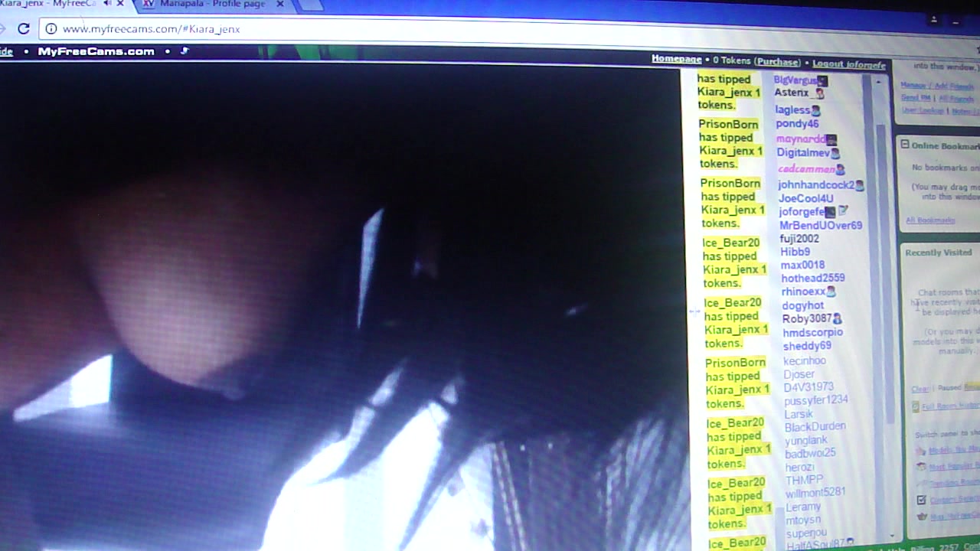Click the Clear link under Recently Visited
This screenshot has width=980, height=551.
(x=920, y=389)
